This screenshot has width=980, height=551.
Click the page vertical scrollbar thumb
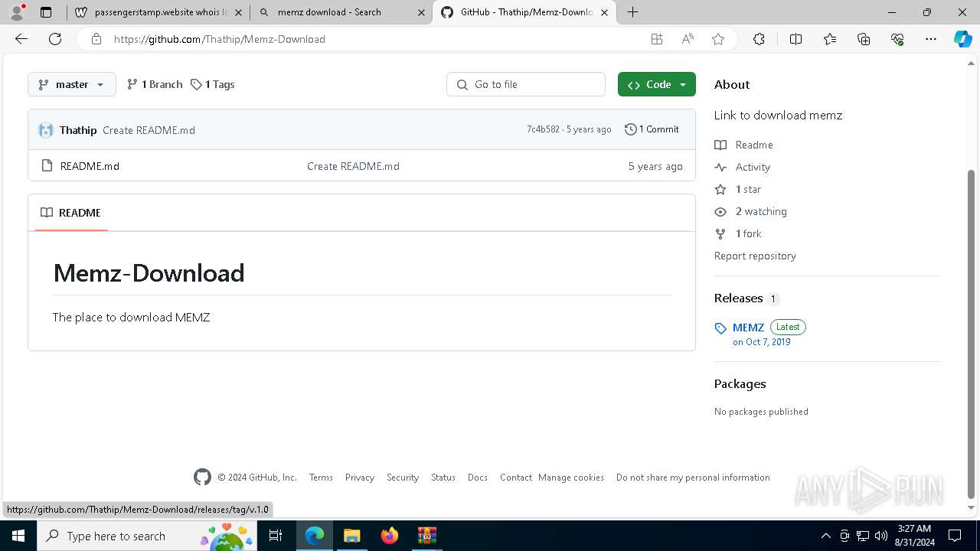(972, 333)
